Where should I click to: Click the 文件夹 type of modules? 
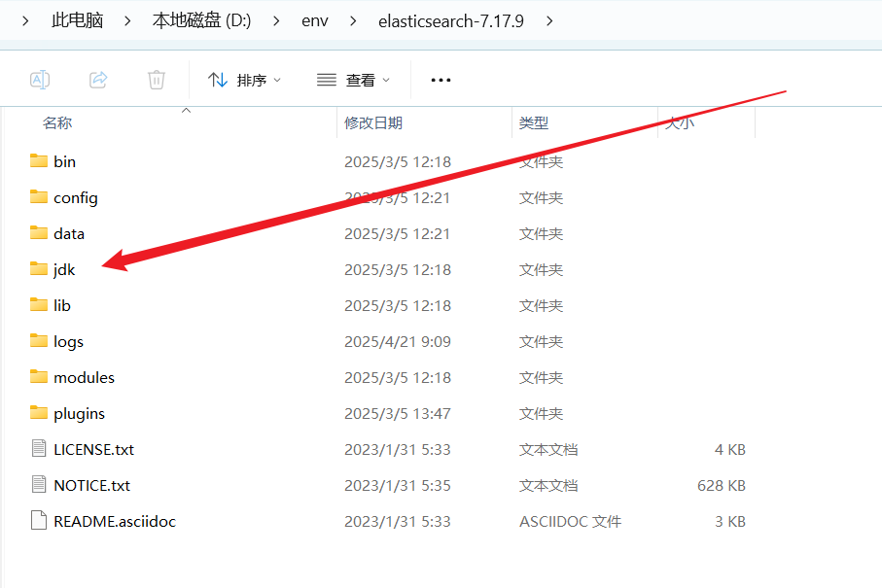click(x=541, y=378)
